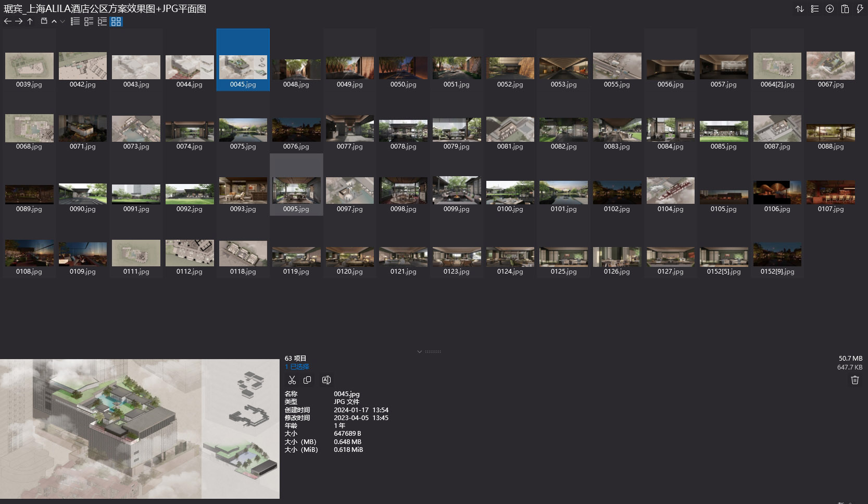This screenshot has height=504, width=868.
Task: Switch to the tree details view mode
Action: [x=102, y=21]
